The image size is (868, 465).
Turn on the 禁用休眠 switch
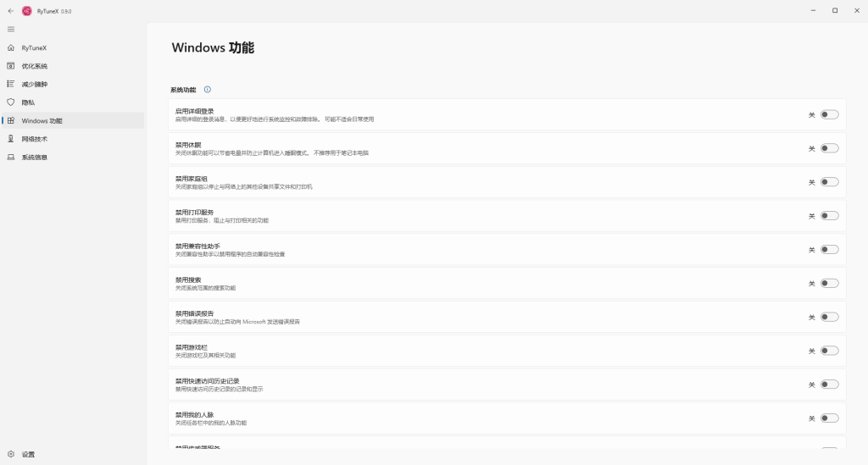pyautogui.click(x=829, y=148)
